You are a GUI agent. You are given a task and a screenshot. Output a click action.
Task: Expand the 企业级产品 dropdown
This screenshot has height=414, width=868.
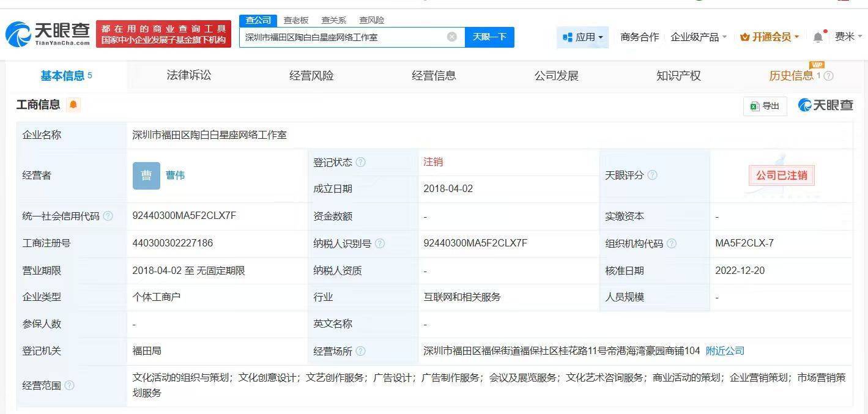tap(699, 37)
